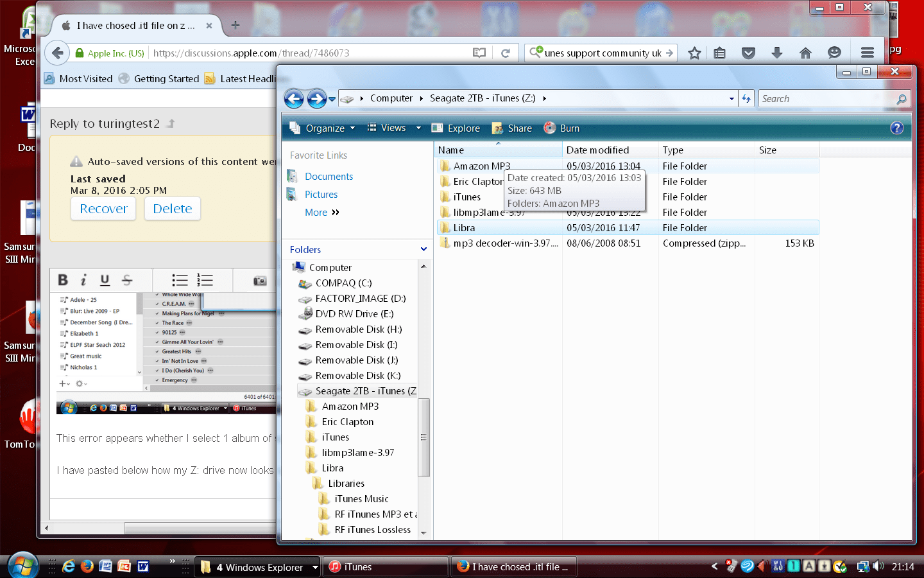924x578 pixels.
Task: Go back in the Explorer window
Action: point(294,99)
